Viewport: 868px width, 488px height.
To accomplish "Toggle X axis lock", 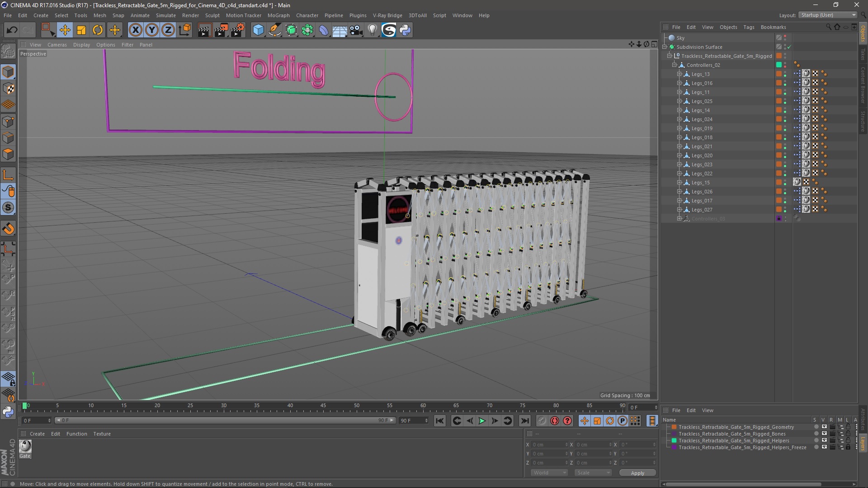I will click(135, 30).
